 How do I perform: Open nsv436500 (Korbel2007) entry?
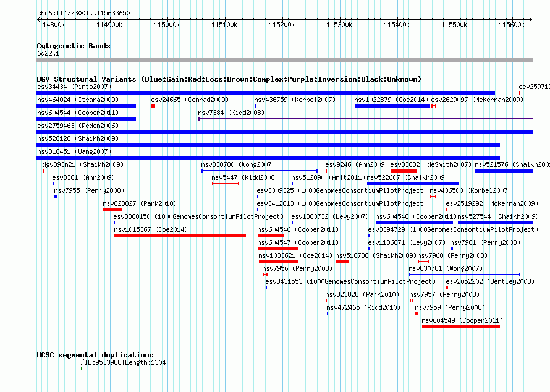pyautogui.click(x=470, y=190)
